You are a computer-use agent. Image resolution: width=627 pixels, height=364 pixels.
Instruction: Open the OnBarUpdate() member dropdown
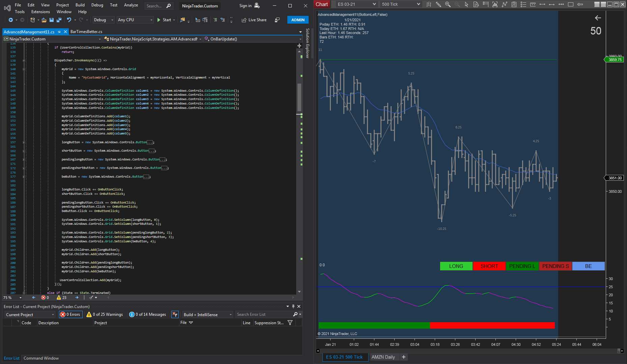point(253,39)
